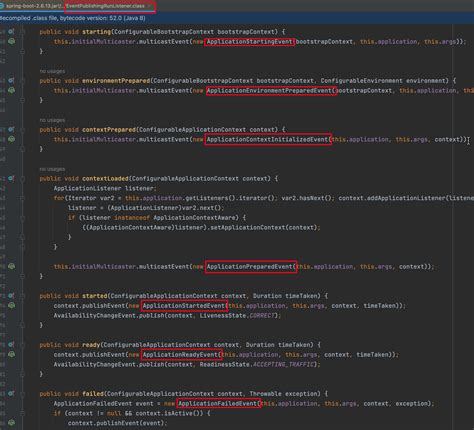Click the implements-method icon beside ready method

(11, 345)
